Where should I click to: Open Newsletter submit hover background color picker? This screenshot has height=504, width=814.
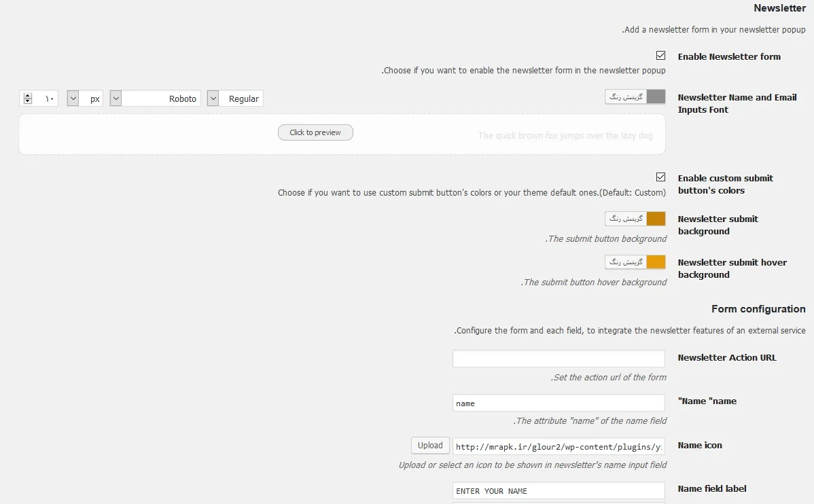pyautogui.click(x=635, y=262)
